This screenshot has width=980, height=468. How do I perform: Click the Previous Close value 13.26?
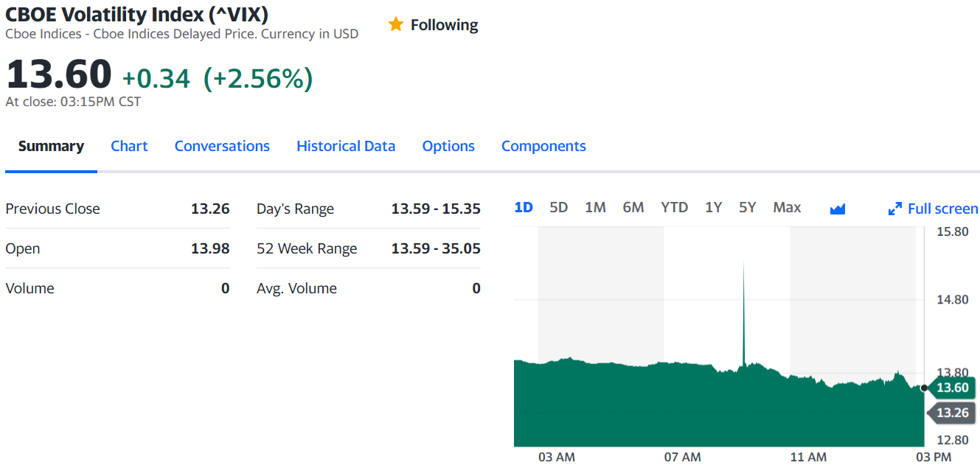click(x=210, y=209)
